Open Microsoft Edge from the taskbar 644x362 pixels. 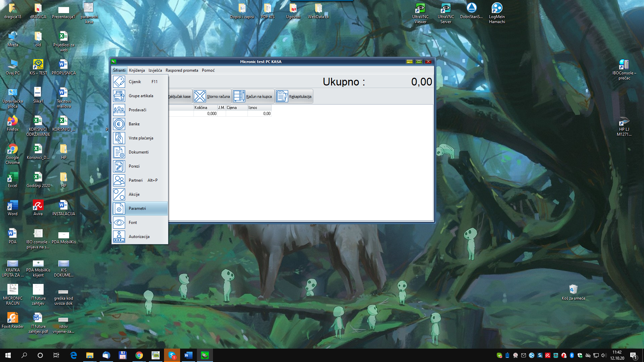pyautogui.click(x=73, y=355)
